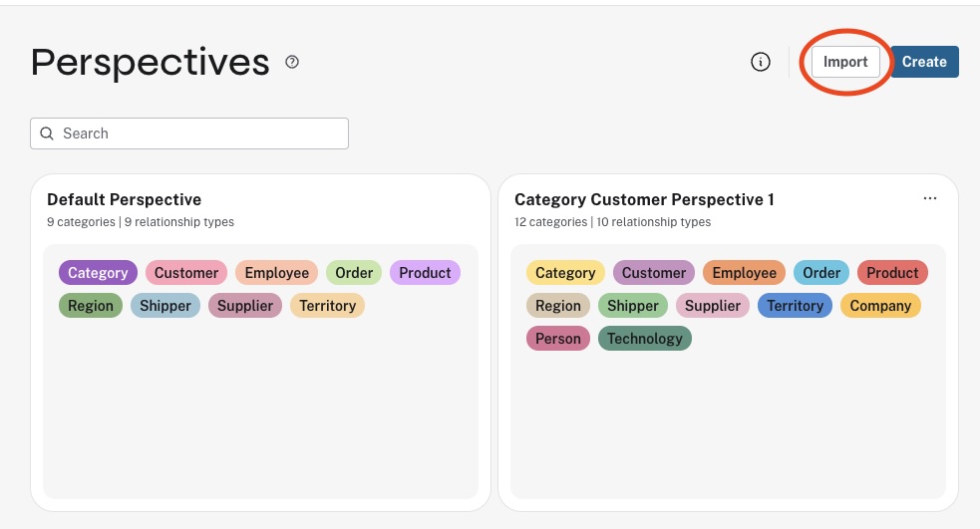Open the info circle icon

point(761,62)
